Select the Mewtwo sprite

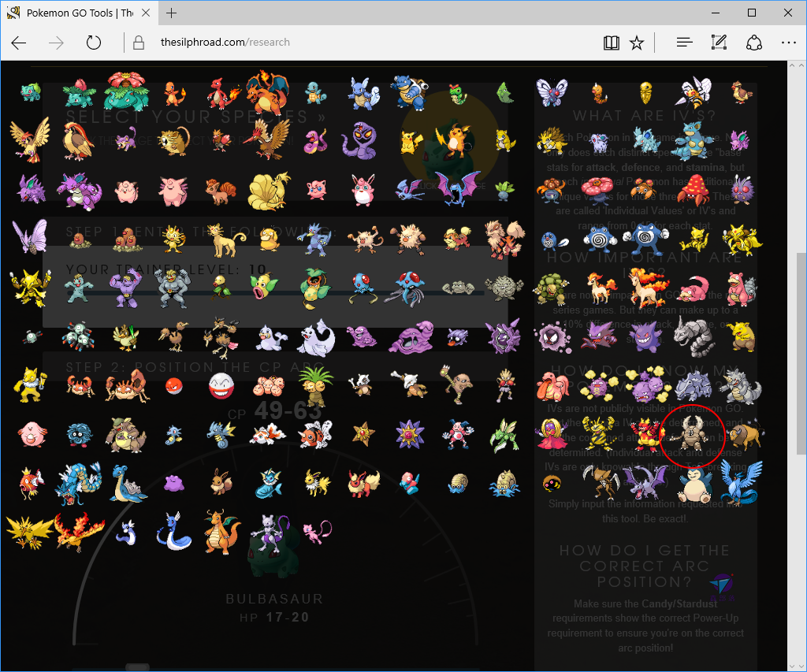click(271, 532)
